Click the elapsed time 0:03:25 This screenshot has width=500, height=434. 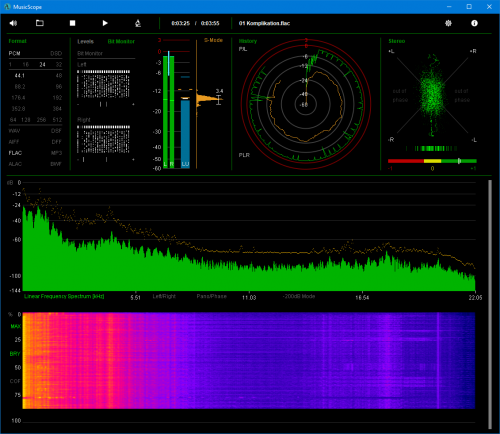point(180,23)
